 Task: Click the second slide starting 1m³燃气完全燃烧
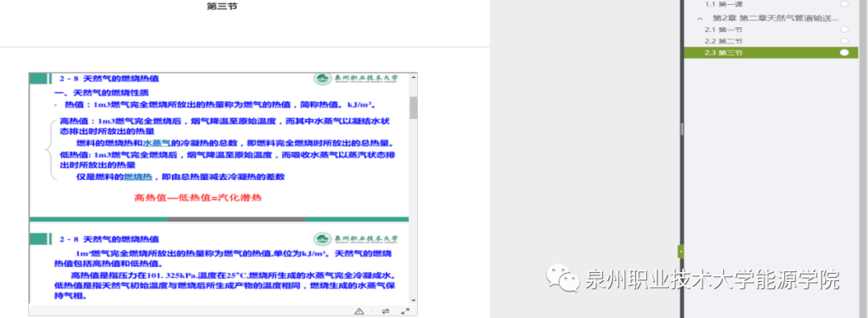pyautogui.click(x=219, y=267)
